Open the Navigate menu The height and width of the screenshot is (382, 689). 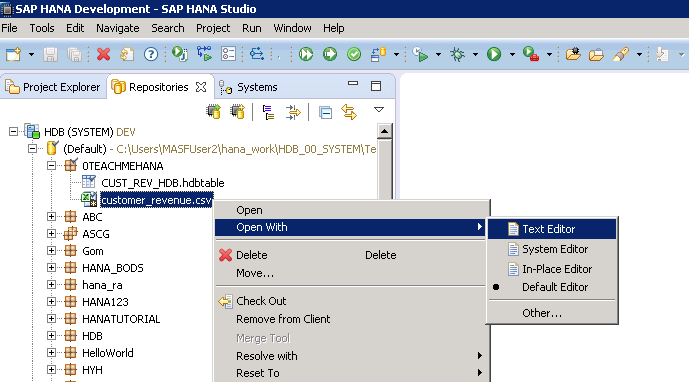pos(117,28)
